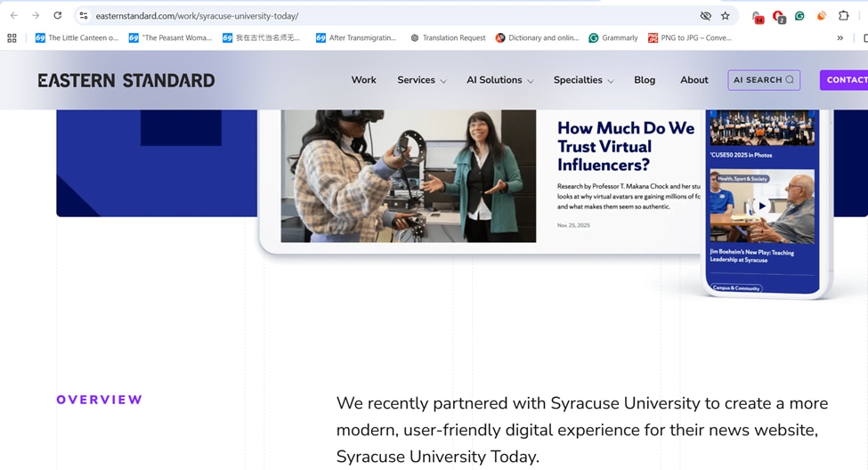This screenshot has height=470, width=868.
Task: Open the Grammarly bookmark
Action: click(x=613, y=37)
